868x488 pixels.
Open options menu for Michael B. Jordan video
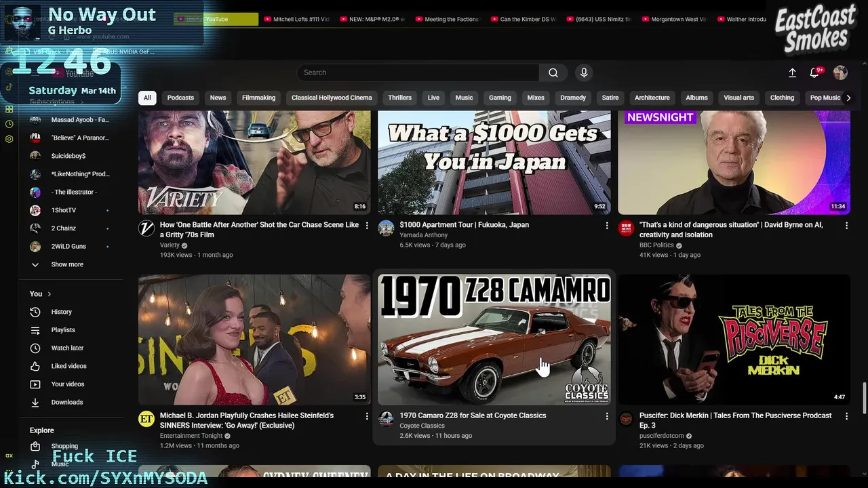pos(367,416)
